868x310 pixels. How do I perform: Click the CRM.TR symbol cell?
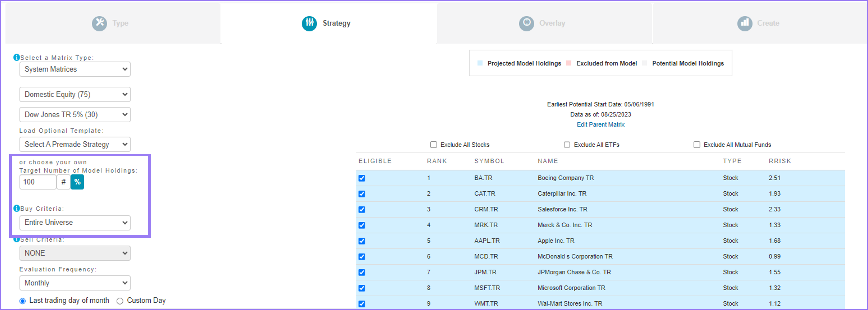486,209
